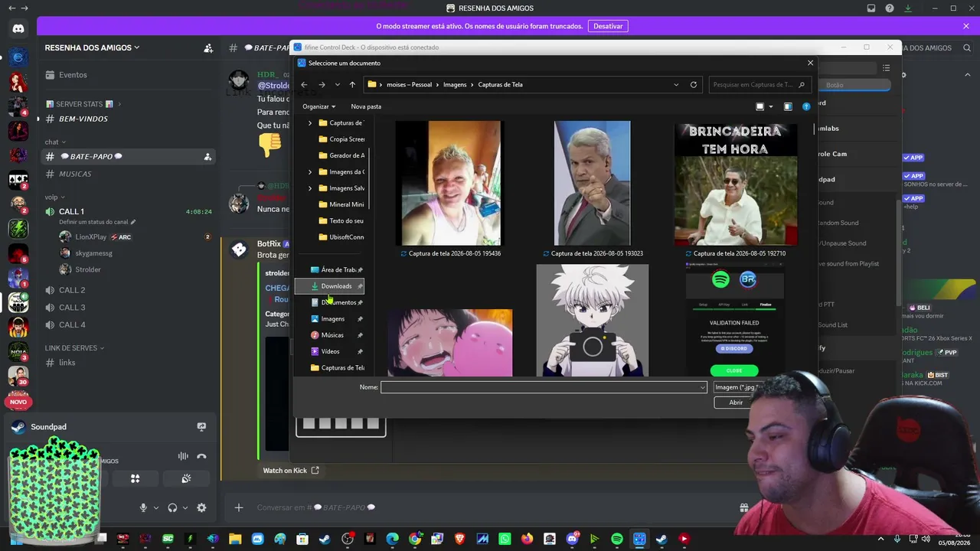Select the Imagens breadcrumb segment
Screen dimensions: 980x551
coord(455,85)
